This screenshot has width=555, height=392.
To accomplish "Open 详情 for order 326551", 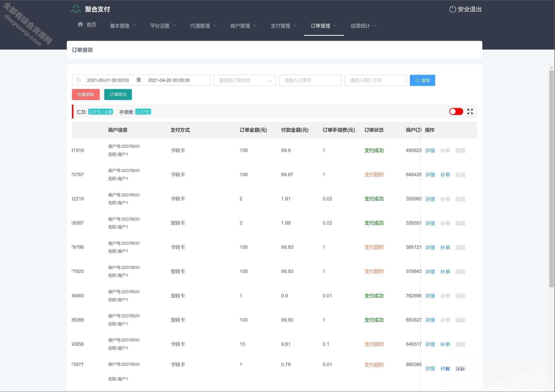I will [x=430, y=223].
